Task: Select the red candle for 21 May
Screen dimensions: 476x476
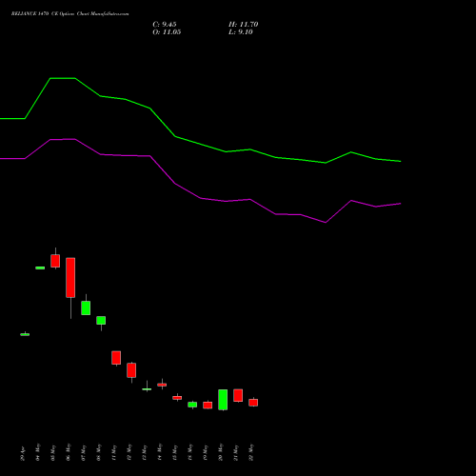Action: pos(238,395)
